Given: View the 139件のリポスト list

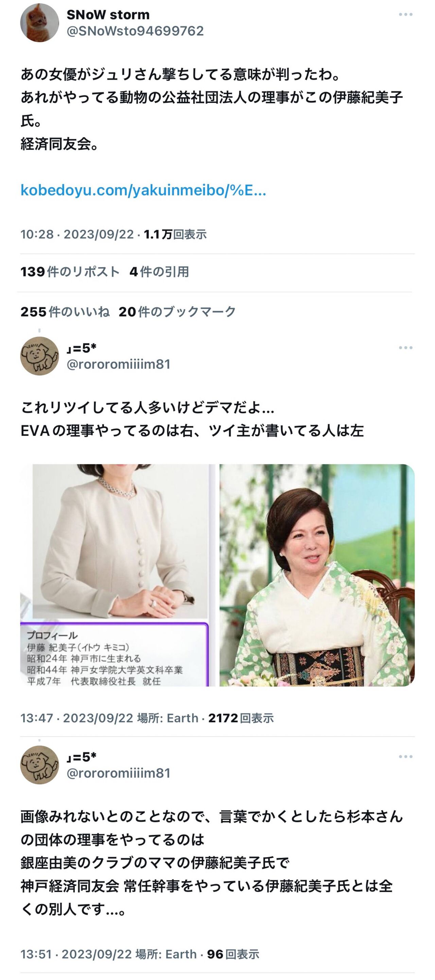Looking at the screenshot, I should click(x=70, y=272).
